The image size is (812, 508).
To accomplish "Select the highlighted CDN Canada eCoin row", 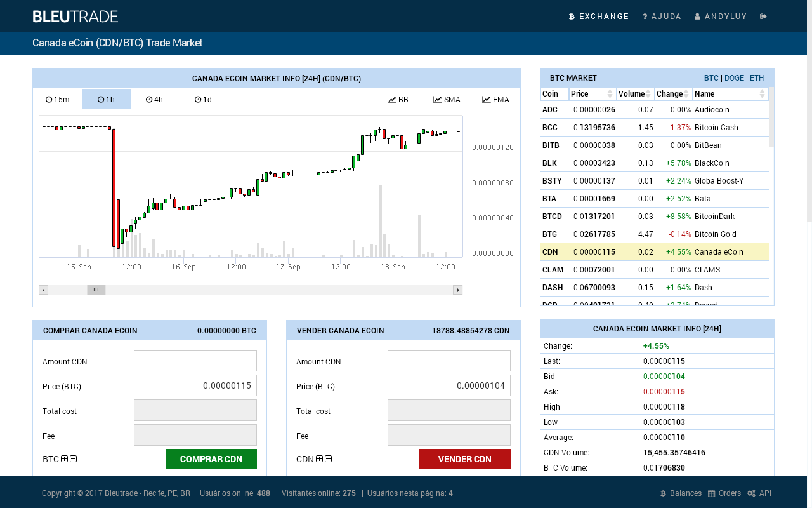I will (655, 252).
